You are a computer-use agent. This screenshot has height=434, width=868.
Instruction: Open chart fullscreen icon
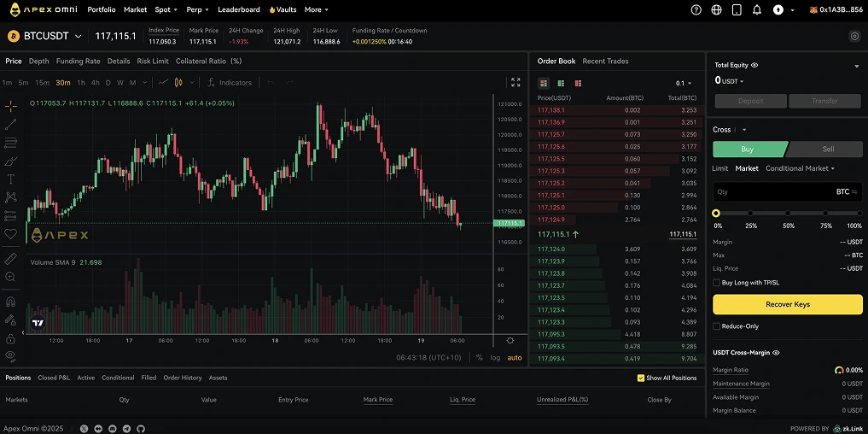click(516, 83)
